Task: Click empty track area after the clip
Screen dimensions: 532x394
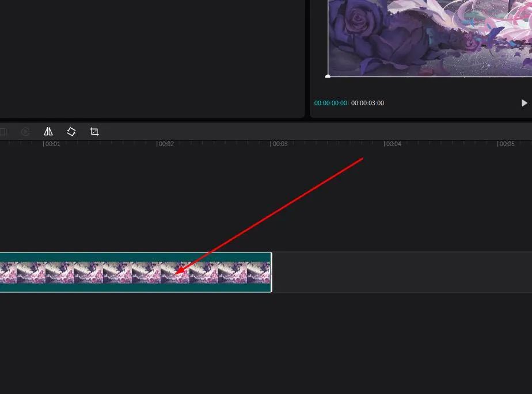Action: [402, 272]
